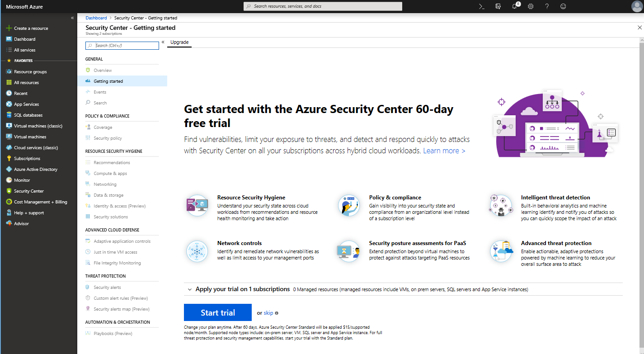The height and width of the screenshot is (354, 644).
Task: Click the vertical scrollbar up arrow
Action: click(x=641, y=41)
